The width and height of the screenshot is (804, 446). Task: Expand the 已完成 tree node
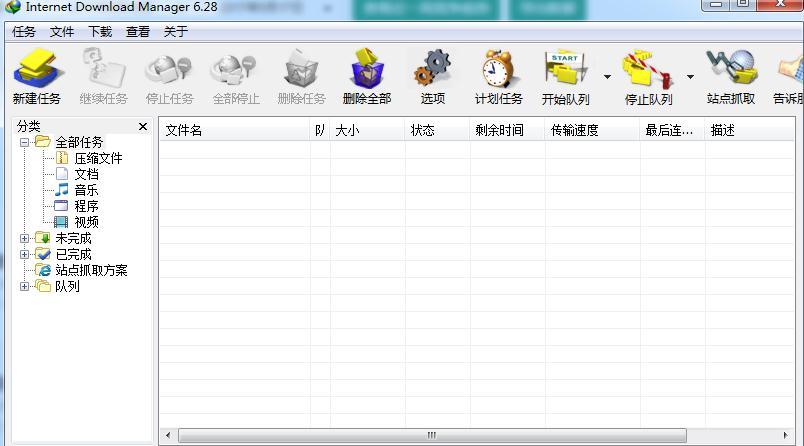tap(24, 254)
